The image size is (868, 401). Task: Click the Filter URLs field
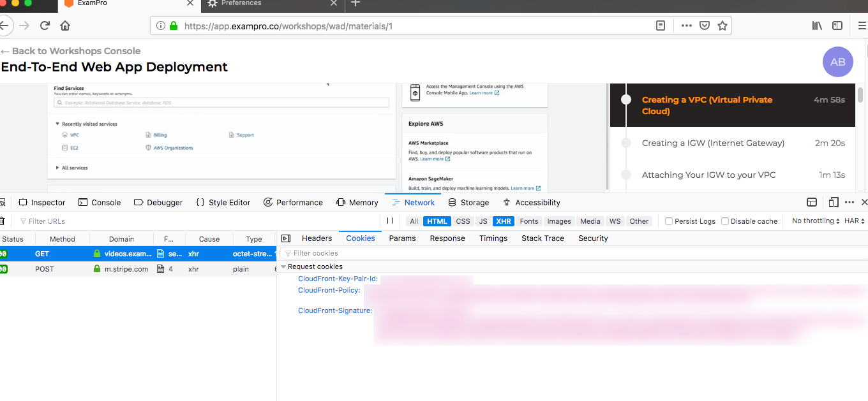tap(198, 221)
